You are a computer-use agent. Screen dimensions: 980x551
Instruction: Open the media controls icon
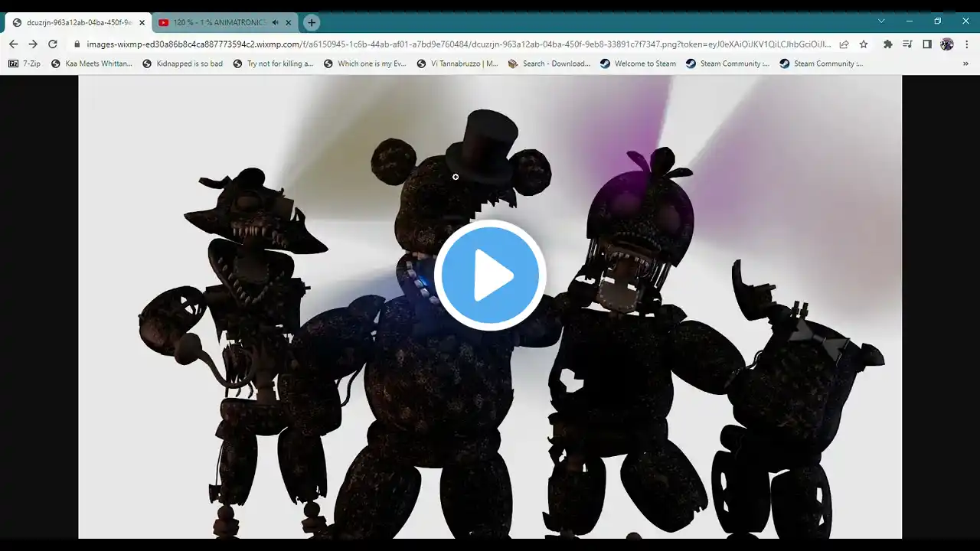907,44
